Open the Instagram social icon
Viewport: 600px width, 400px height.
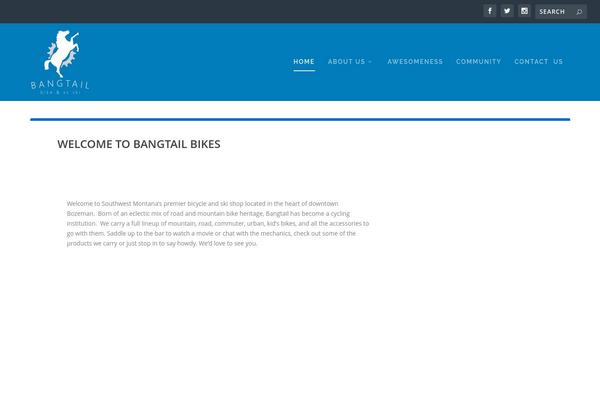[525, 11]
